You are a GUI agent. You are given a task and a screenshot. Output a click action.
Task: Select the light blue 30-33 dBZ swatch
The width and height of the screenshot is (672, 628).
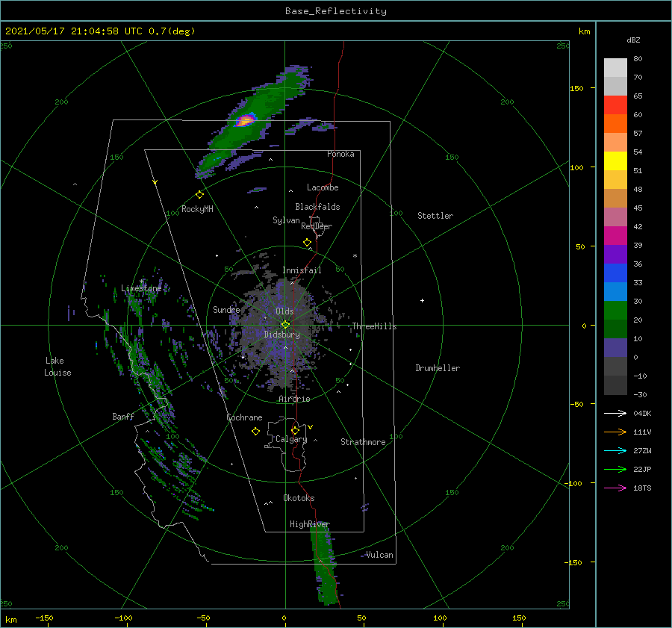615,292
